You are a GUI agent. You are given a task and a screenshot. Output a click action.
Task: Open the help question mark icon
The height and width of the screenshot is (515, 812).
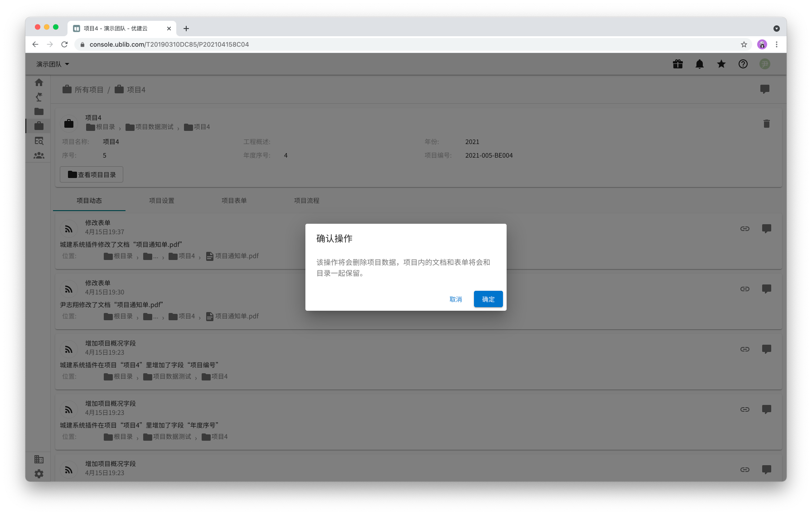(x=743, y=64)
